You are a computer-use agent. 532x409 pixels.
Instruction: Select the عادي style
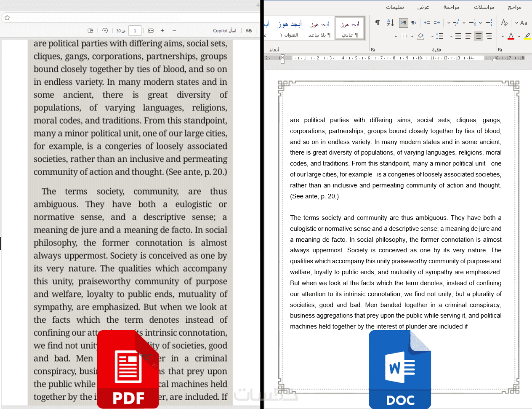pos(350,29)
